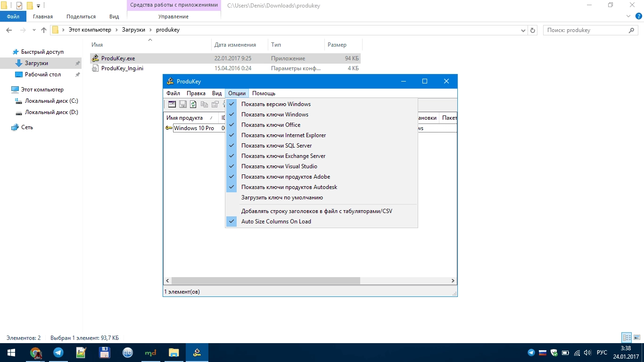This screenshot has width=644, height=362.
Task: Disable Показать ключи продуктов Adobe
Action: (x=322, y=177)
